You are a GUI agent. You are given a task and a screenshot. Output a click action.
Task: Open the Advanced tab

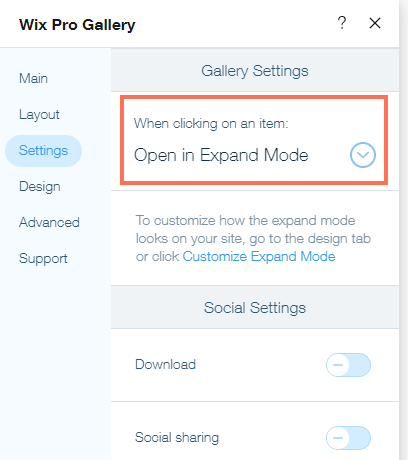click(x=49, y=222)
